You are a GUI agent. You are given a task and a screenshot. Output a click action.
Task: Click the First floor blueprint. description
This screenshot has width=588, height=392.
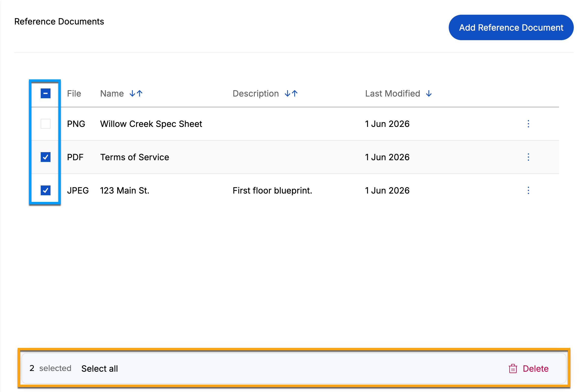pos(272,190)
